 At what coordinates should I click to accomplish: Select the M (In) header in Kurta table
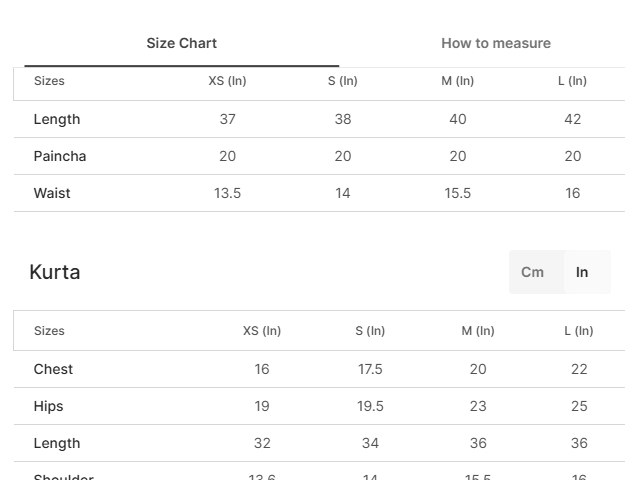pyautogui.click(x=478, y=331)
